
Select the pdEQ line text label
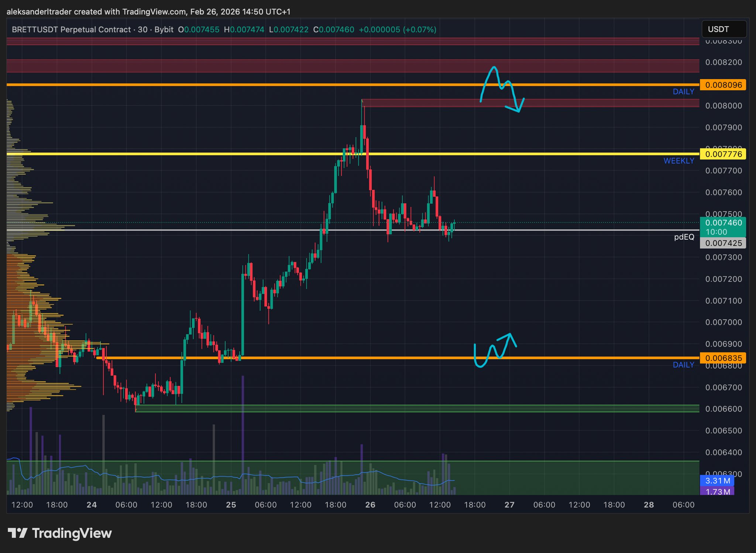tap(684, 237)
